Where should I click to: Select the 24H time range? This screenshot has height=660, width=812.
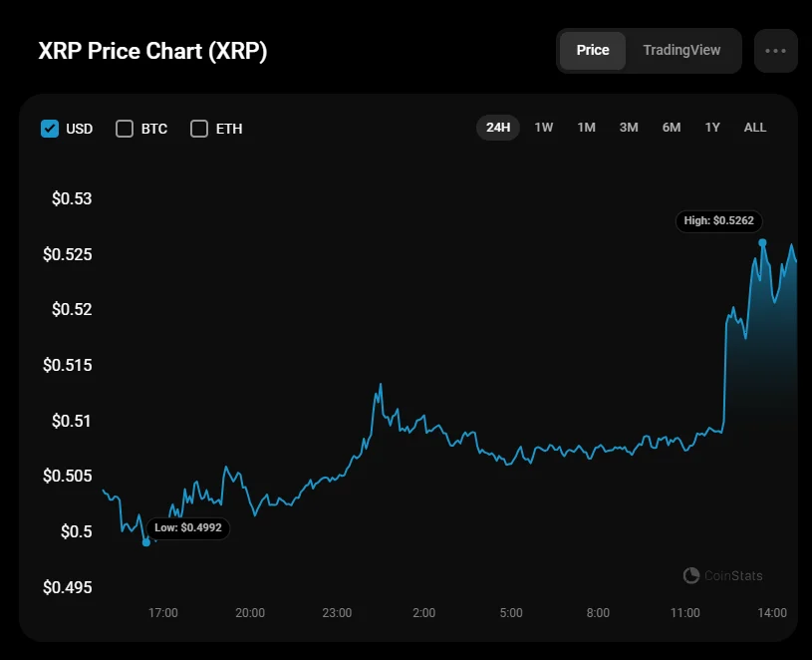[x=498, y=128]
